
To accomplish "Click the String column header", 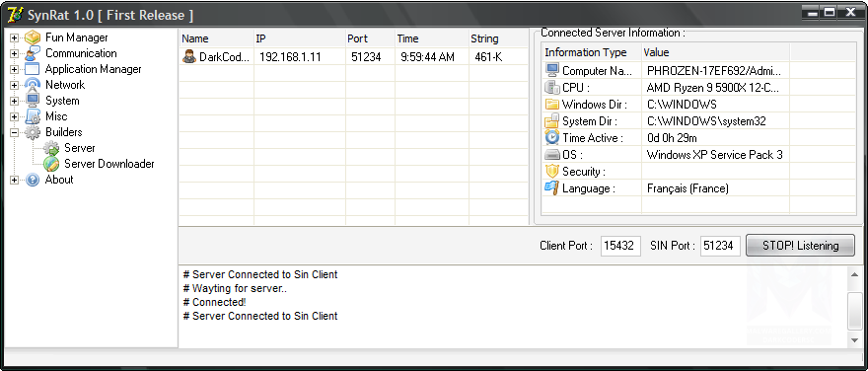I will tap(499, 38).
